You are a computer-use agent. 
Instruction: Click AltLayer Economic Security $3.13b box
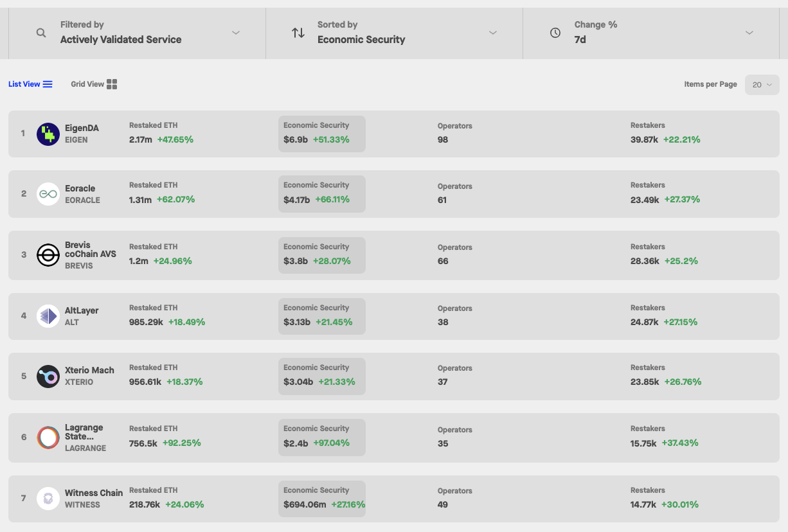coord(322,316)
